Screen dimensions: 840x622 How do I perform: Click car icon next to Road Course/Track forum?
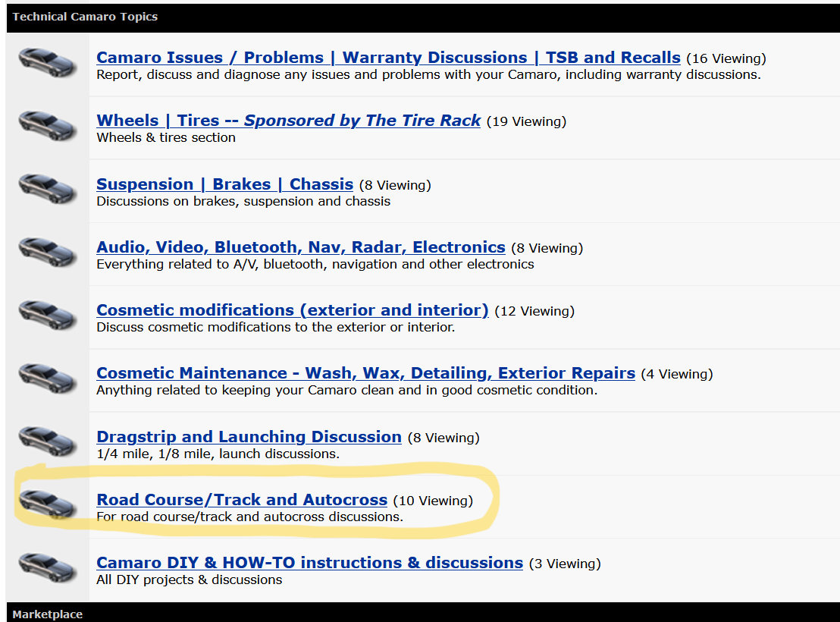[47, 504]
